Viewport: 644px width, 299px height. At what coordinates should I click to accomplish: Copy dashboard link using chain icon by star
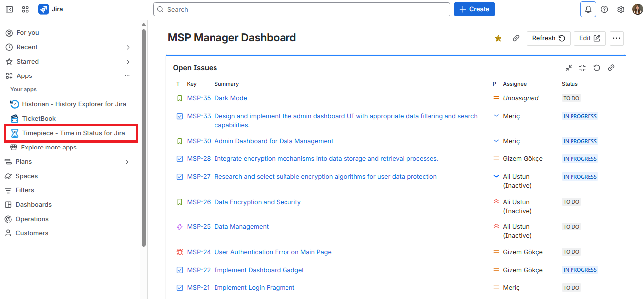coord(516,38)
